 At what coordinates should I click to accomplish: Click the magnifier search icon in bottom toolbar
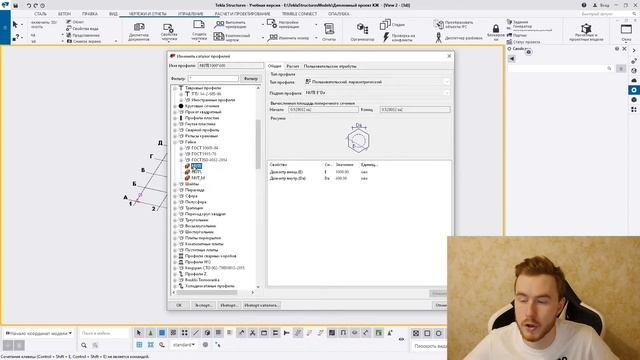pos(84,345)
